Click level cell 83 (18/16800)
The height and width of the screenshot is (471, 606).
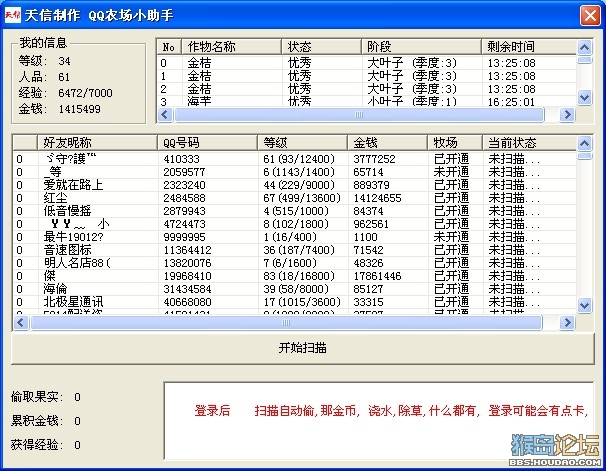point(299,276)
